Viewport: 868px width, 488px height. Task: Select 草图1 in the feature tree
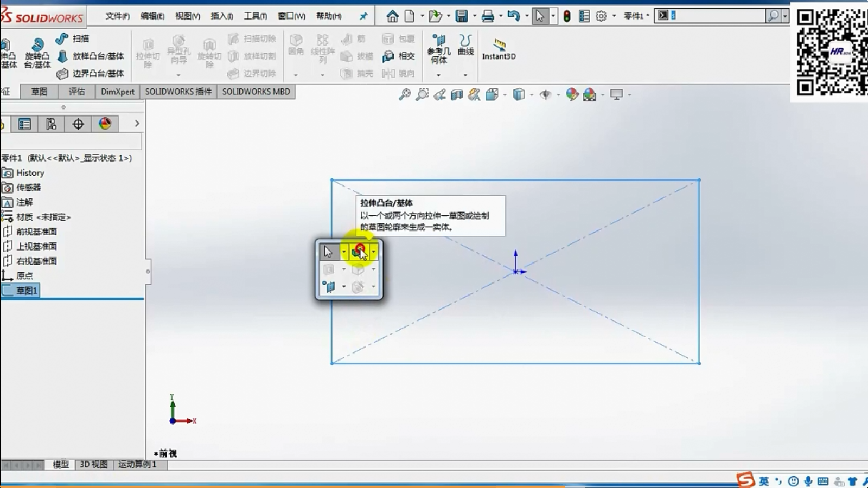[27, 291]
